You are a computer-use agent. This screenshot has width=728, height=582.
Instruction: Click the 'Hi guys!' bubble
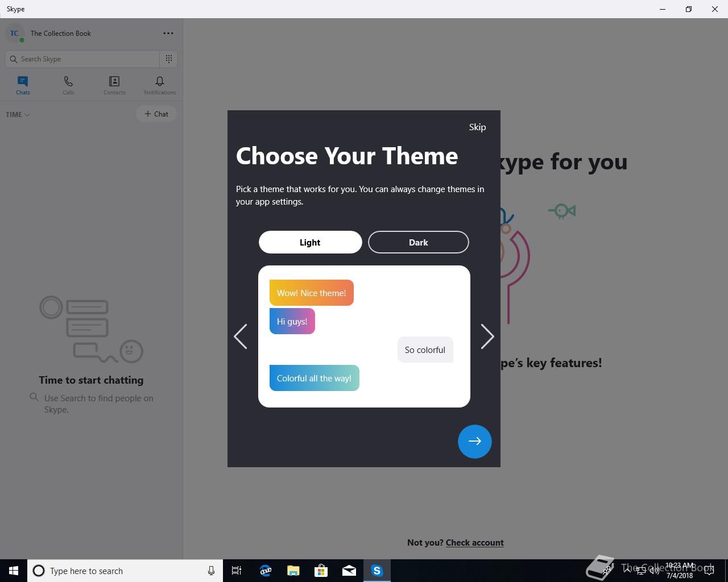(292, 322)
